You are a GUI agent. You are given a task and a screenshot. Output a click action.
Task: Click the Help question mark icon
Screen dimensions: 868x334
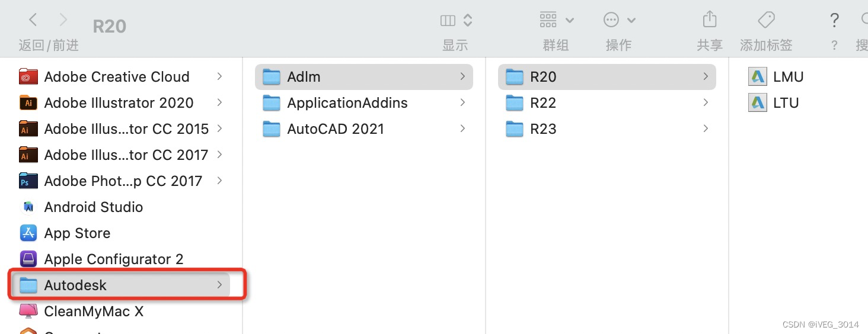click(x=834, y=20)
